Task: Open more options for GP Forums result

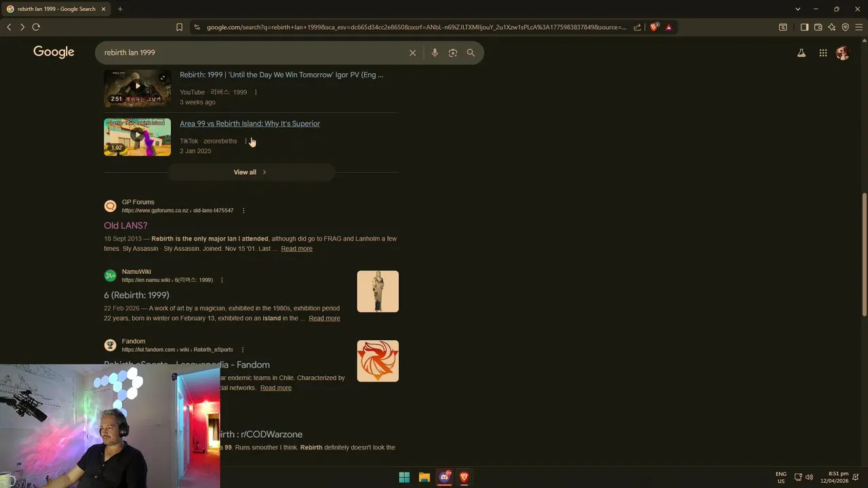Action: pos(243,211)
